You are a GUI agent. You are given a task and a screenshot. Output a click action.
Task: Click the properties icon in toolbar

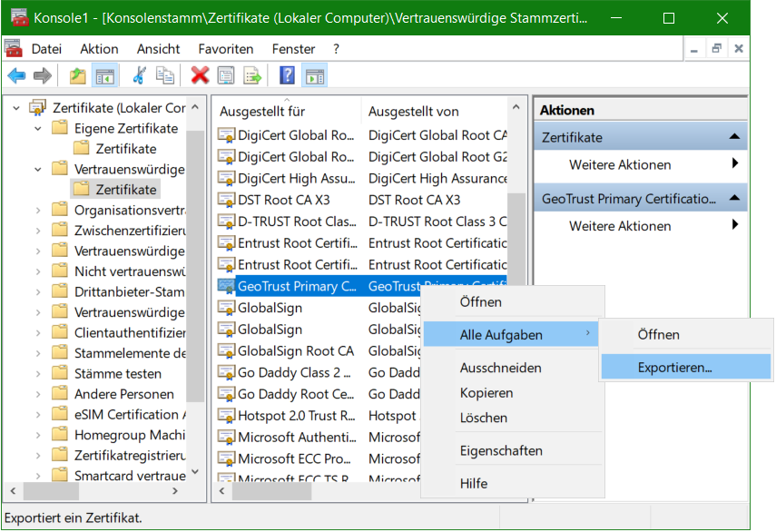click(x=225, y=75)
